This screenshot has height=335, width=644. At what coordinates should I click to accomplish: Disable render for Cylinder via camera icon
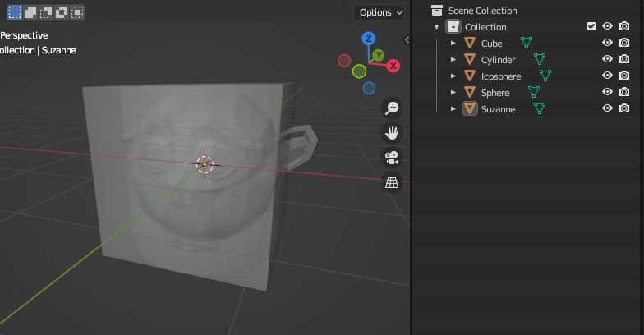point(624,59)
